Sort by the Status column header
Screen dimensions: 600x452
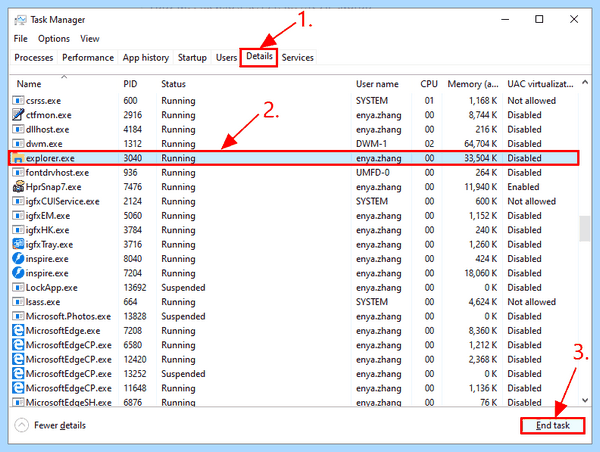tap(173, 84)
